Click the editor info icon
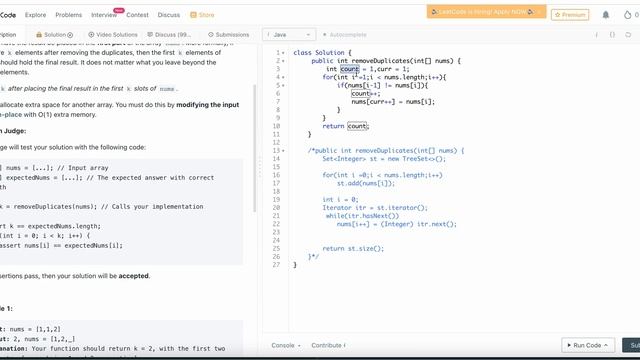640x360 pixels. pos(596,35)
